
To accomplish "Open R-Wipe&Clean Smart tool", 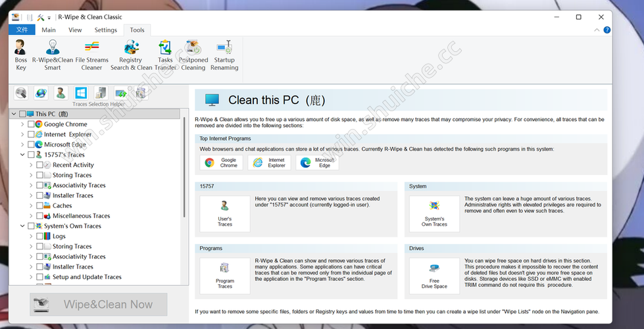I will click(53, 54).
